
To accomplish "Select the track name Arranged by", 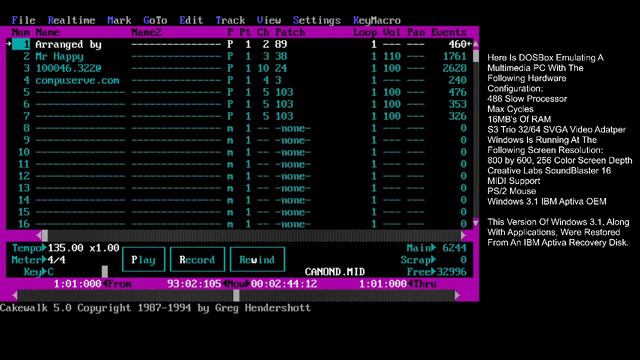I will click(x=69, y=44).
